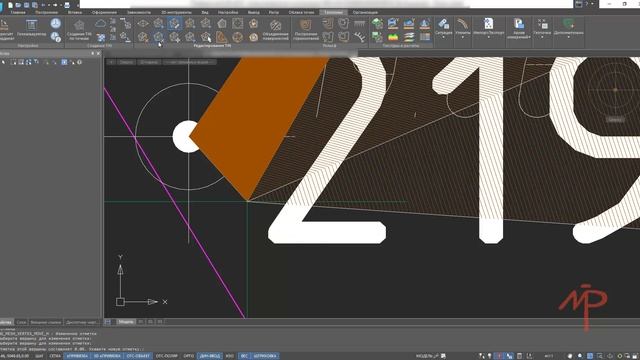Toggle СЕТКА grid display in status bar
640x360 pixels.
55,356
